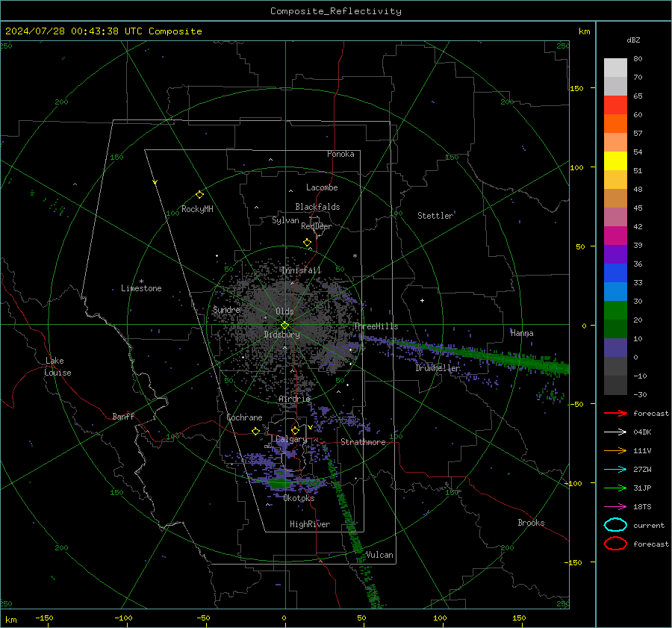672x628 pixels.
Task: Click the Ponoka label
Action: 340,154
